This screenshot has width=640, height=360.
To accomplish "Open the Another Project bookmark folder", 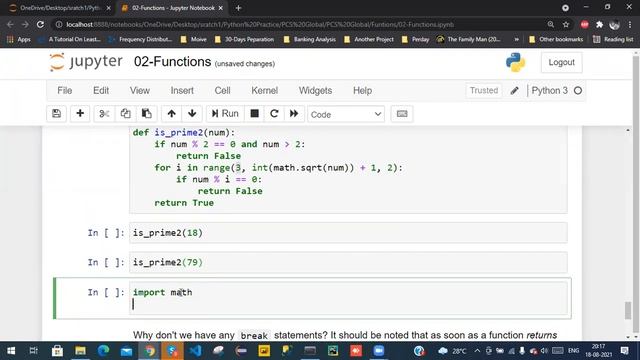I will [x=369, y=39].
